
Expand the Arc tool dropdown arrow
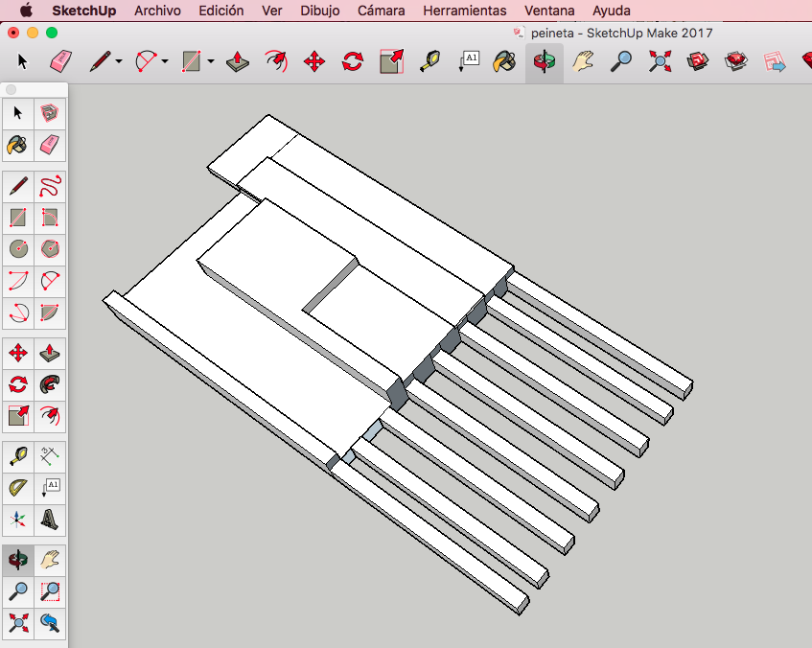(x=165, y=61)
